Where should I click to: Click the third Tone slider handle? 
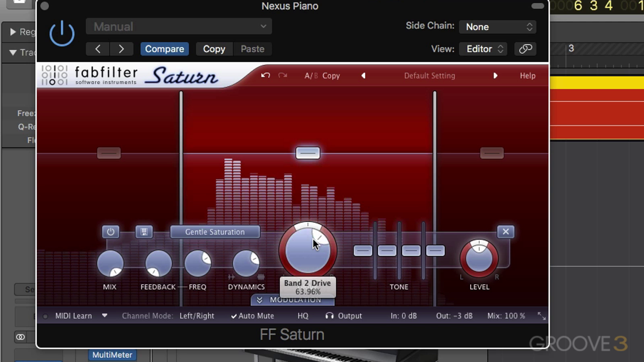[x=411, y=251]
